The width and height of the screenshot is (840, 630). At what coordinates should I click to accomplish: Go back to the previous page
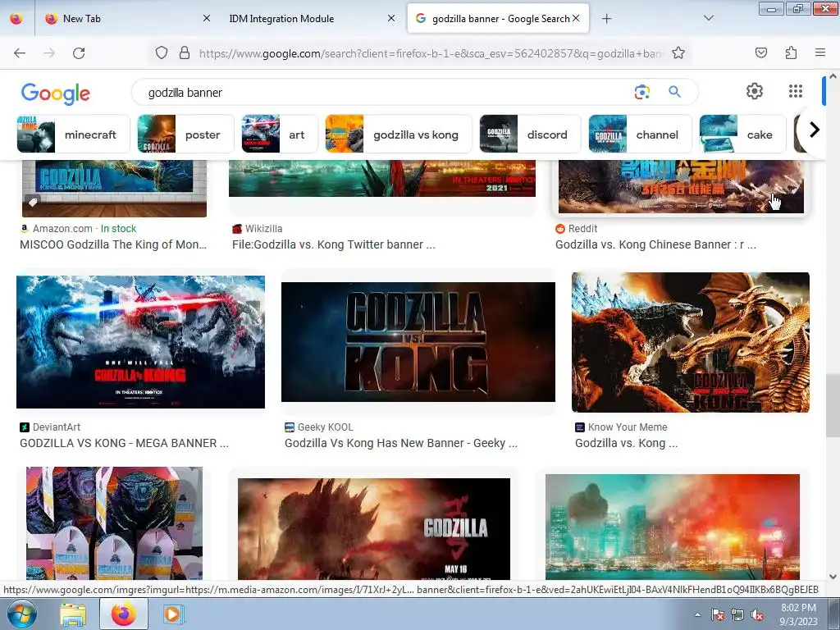pos(20,53)
